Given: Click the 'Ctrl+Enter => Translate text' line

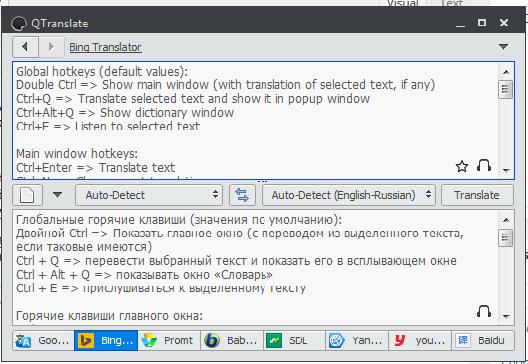Looking at the screenshot, I should (96, 167).
